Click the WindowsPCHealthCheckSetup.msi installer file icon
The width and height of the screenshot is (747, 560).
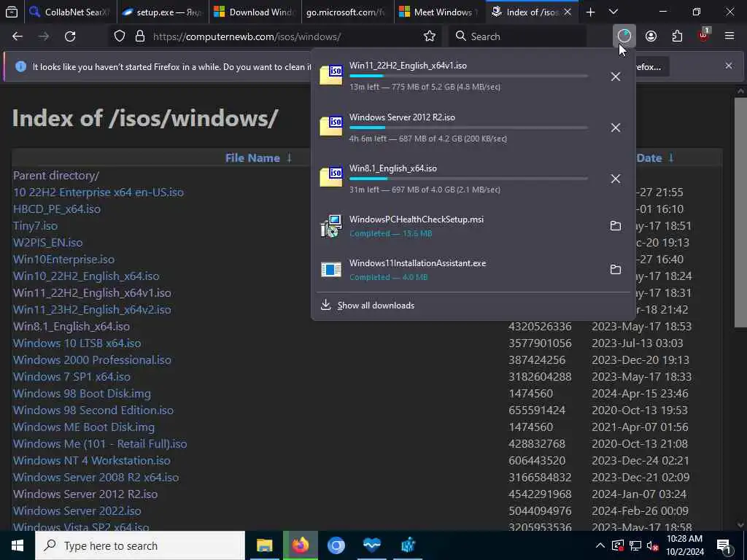[331, 226]
